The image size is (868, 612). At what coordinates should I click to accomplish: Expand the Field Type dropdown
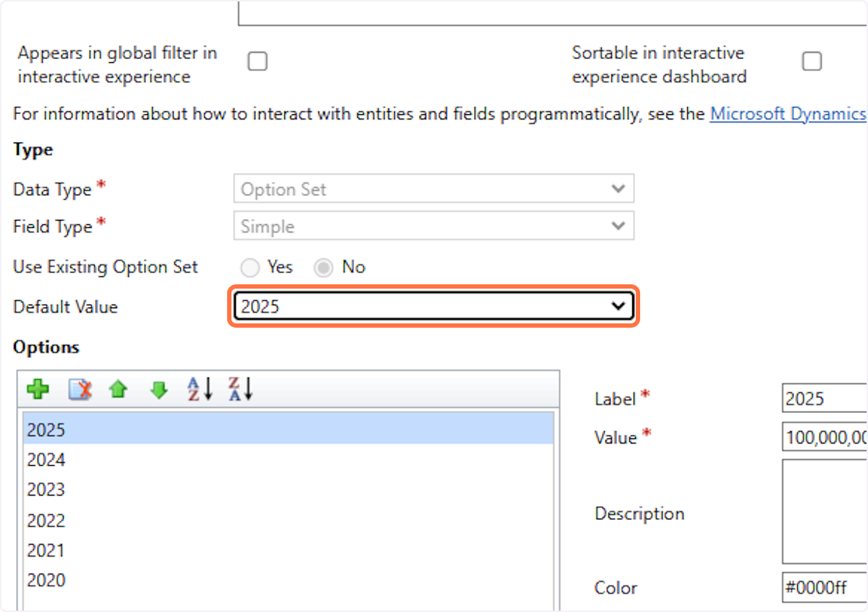click(433, 226)
